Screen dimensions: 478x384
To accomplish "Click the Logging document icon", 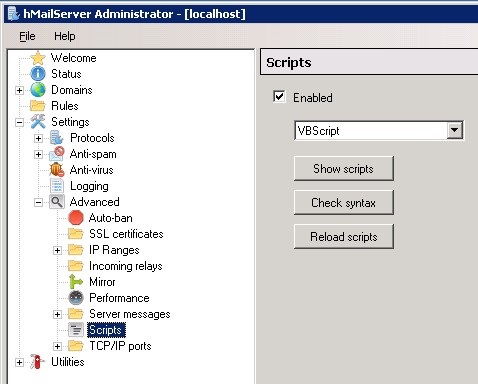I will pyautogui.click(x=57, y=186).
